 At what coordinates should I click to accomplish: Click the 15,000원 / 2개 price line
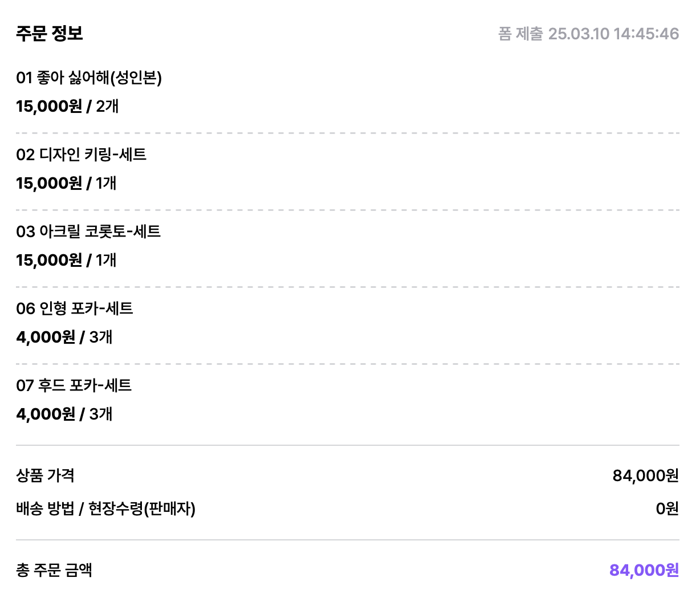(x=67, y=106)
